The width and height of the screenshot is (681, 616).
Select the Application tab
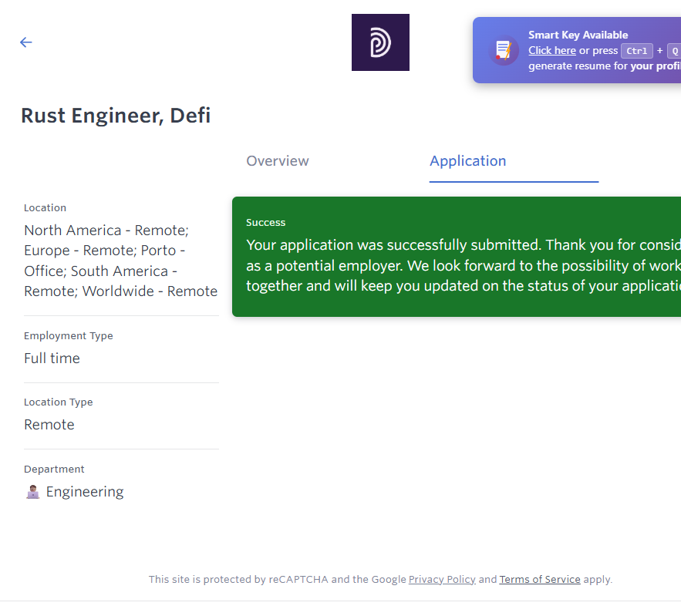pyautogui.click(x=468, y=161)
